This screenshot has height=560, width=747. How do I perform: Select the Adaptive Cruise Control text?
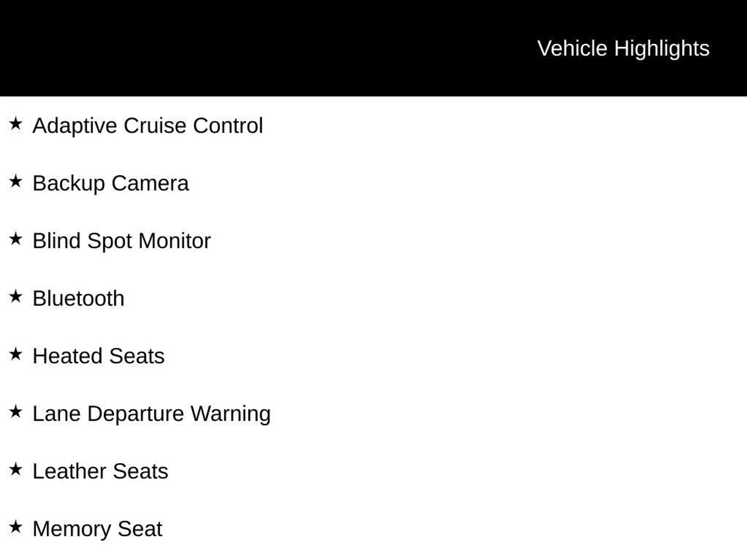147,126
